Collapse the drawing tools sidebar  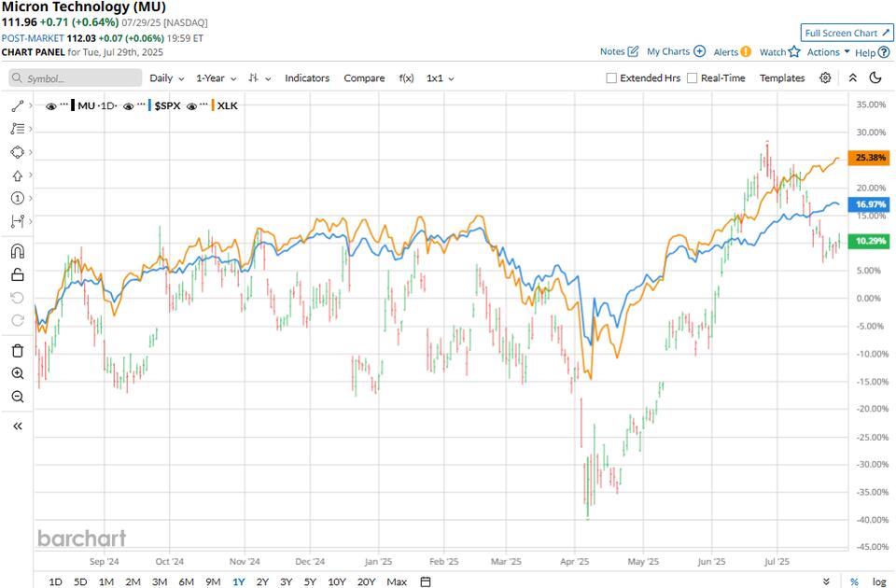[17, 427]
